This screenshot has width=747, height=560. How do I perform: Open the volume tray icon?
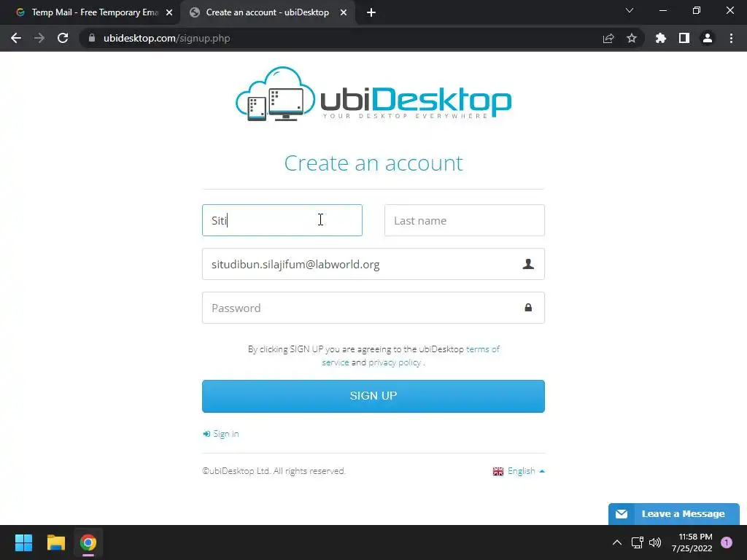click(x=656, y=542)
